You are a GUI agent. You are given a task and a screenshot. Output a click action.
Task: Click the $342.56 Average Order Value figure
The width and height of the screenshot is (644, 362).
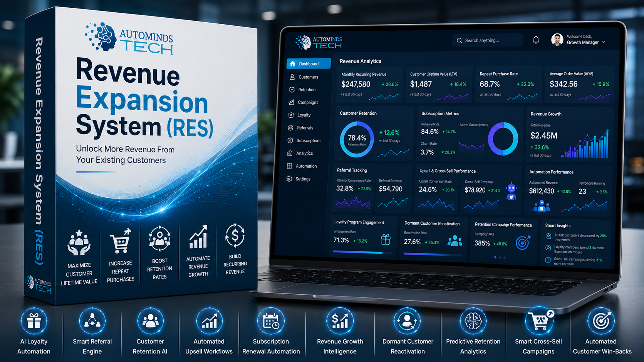coord(563,84)
